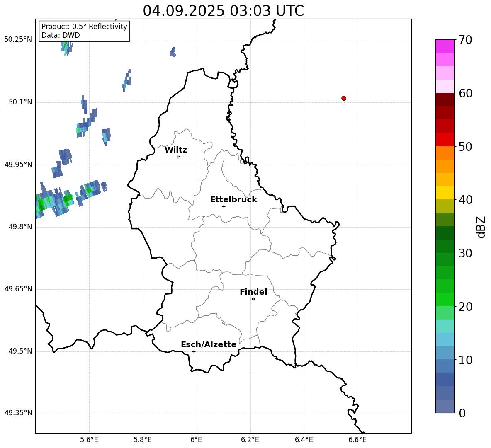Click the 5.6°E longitude label
This screenshot has height=448, width=491.
[89, 440]
